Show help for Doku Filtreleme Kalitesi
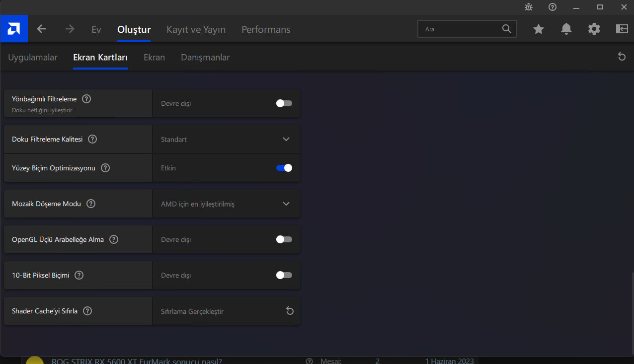634x364 pixels. [92, 139]
